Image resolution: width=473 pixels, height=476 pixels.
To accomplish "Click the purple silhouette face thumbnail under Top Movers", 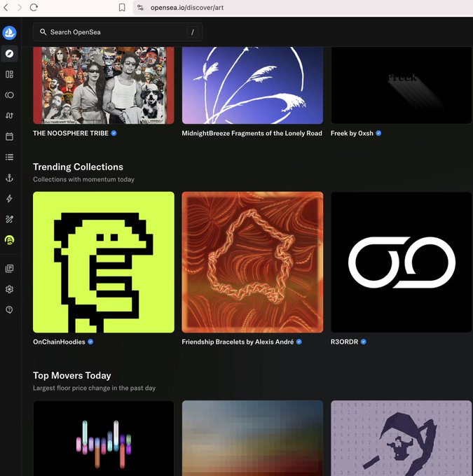I will pyautogui.click(x=402, y=438).
